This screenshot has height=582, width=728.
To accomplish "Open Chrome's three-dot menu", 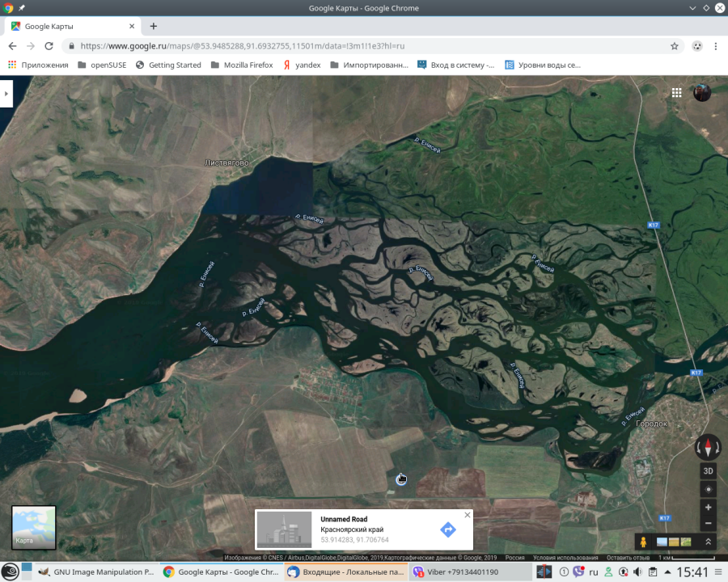I will tap(716, 46).
